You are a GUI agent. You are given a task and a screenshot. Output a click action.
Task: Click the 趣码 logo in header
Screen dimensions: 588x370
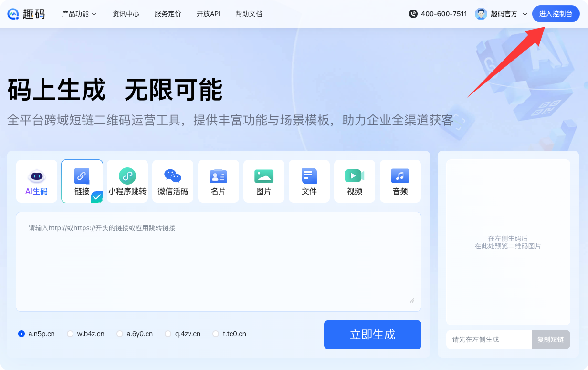[x=26, y=14]
